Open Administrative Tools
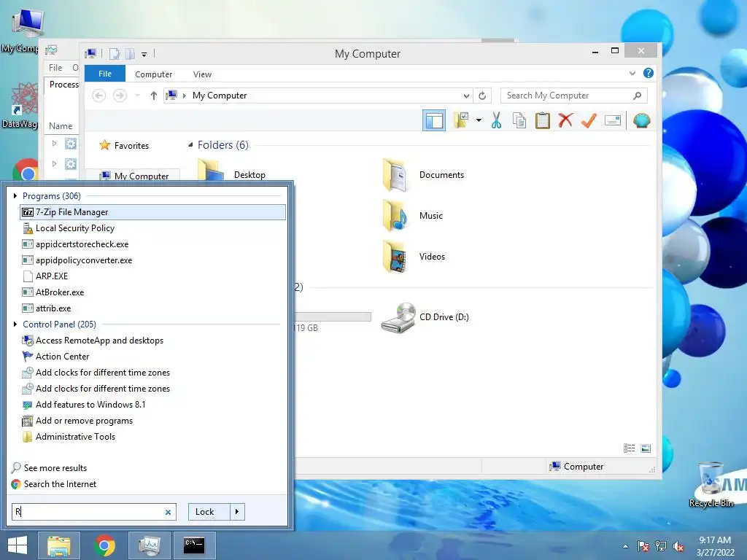Image resolution: width=747 pixels, height=560 pixels. coord(153,437)
